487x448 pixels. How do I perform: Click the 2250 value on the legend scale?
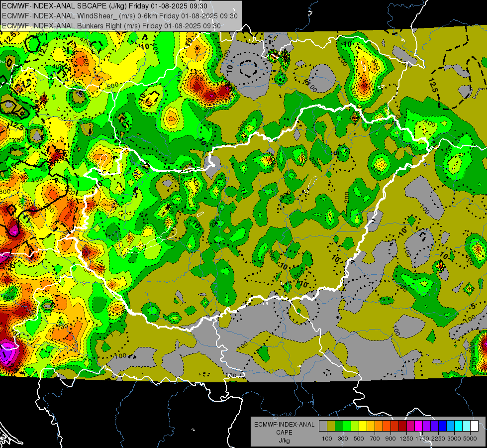[x=439, y=439]
